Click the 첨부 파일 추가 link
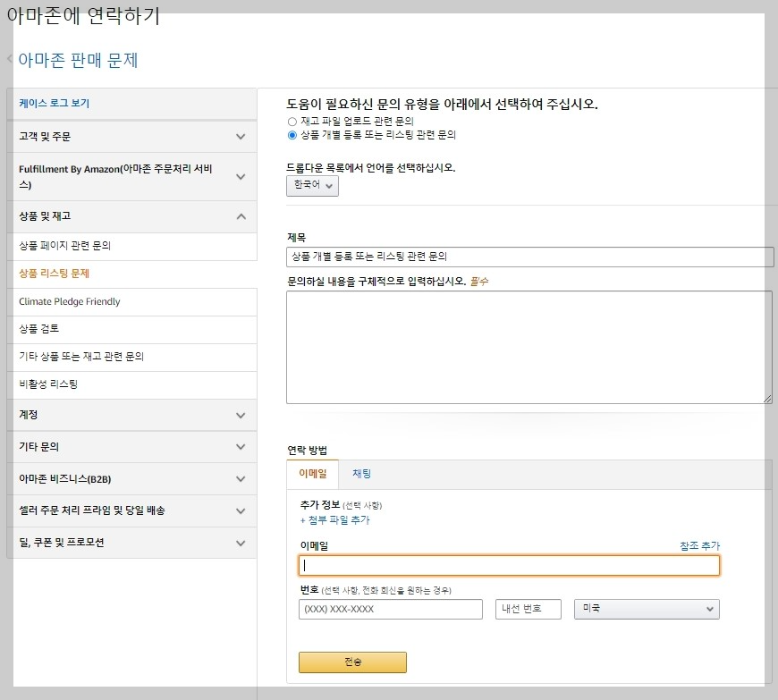Viewport: 778px width, 700px height. tap(335, 520)
